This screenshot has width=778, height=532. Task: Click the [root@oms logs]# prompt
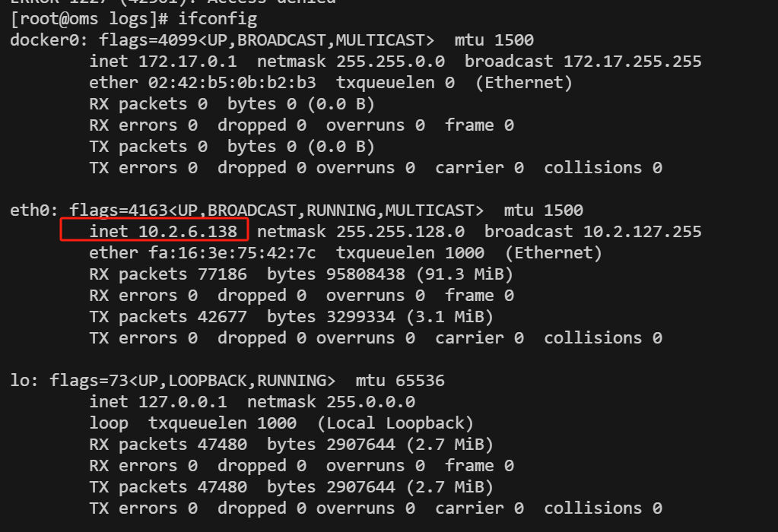(x=89, y=19)
